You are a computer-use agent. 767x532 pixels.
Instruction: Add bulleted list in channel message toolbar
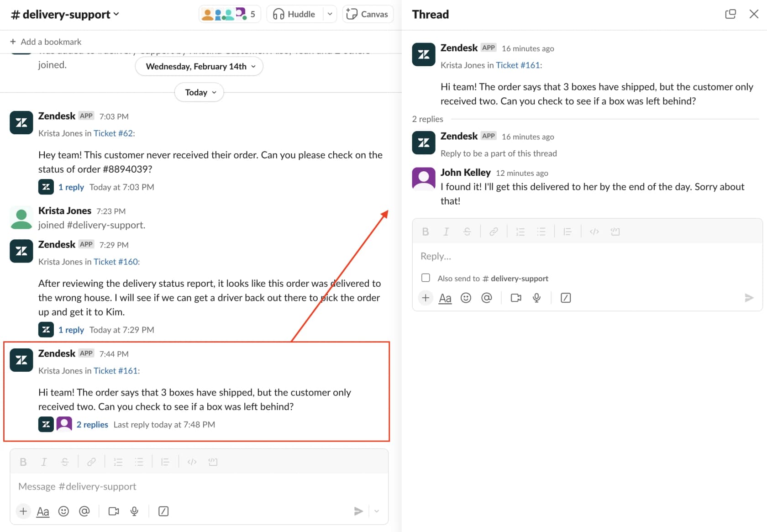tap(139, 462)
